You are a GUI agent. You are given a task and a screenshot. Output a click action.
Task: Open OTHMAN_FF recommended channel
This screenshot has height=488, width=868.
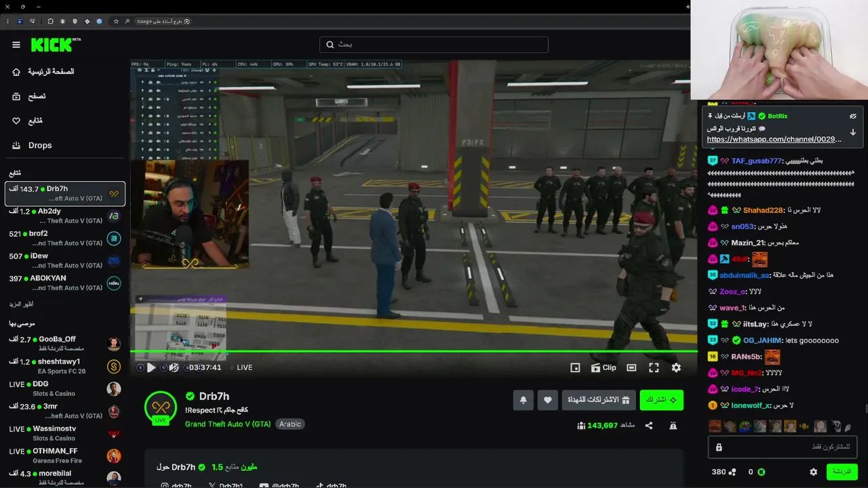[65, 455]
